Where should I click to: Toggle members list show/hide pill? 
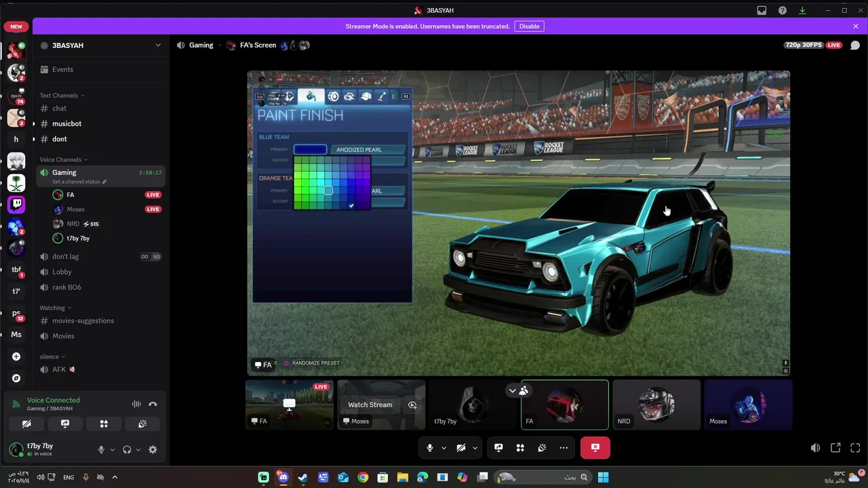coord(519,390)
